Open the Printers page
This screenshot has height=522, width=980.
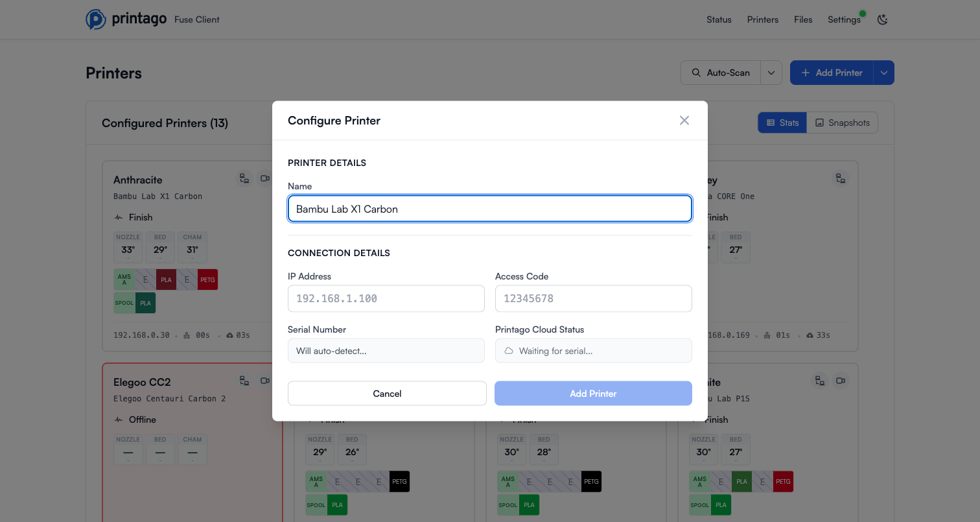[763, 19]
